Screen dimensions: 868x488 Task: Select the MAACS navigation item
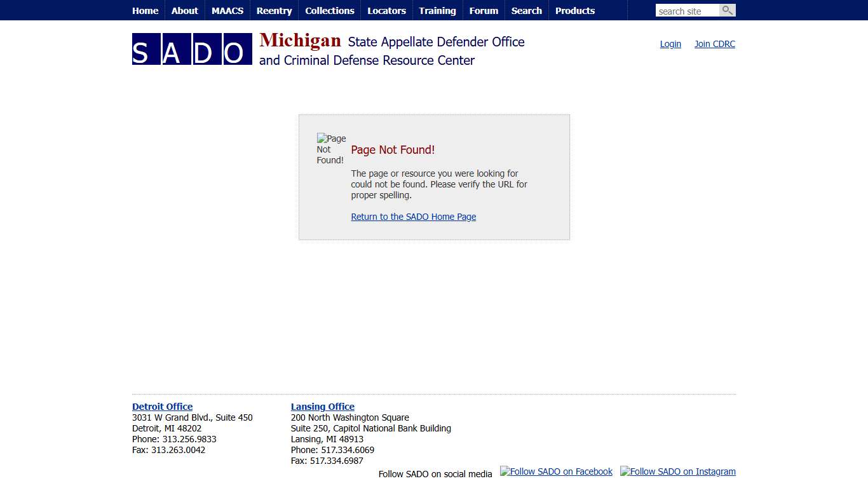pyautogui.click(x=227, y=10)
